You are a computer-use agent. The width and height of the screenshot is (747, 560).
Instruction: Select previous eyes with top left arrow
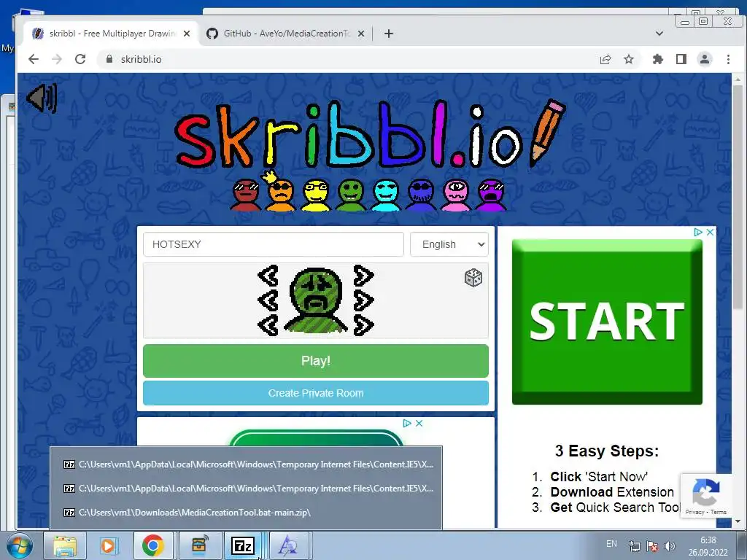tap(268, 276)
